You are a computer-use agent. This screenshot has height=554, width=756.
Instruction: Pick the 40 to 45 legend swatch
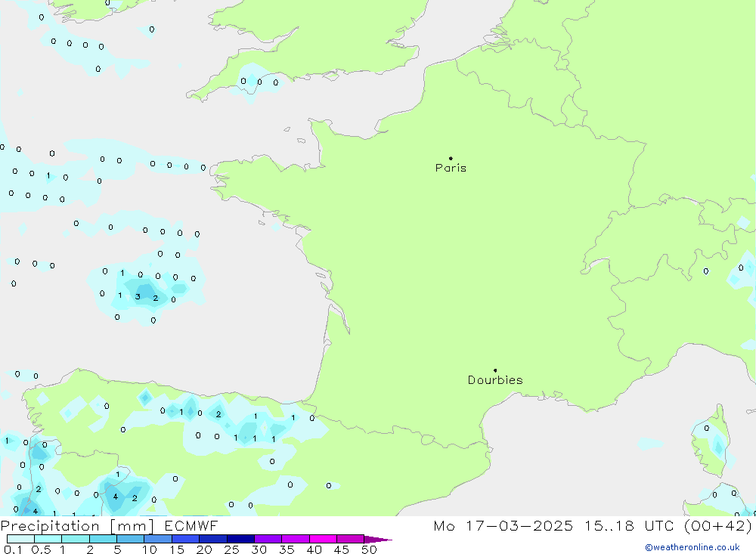click(x=323, y=539)
